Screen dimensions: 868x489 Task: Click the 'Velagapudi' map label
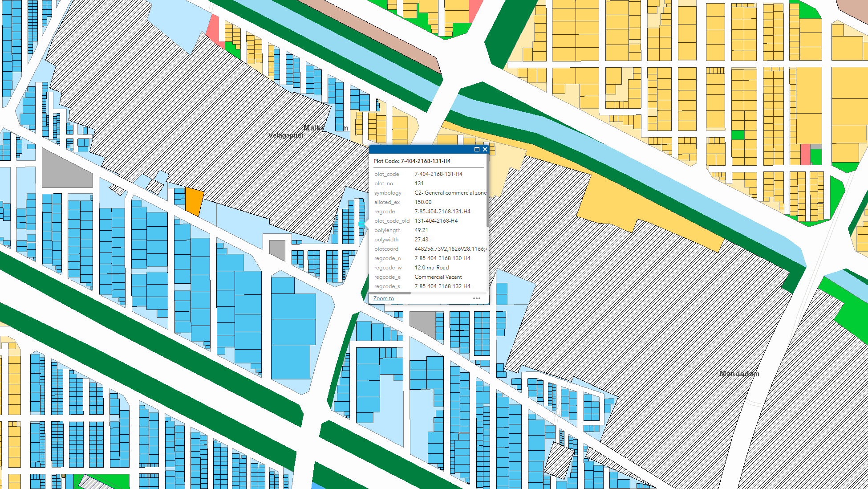(x=286, y=135)
